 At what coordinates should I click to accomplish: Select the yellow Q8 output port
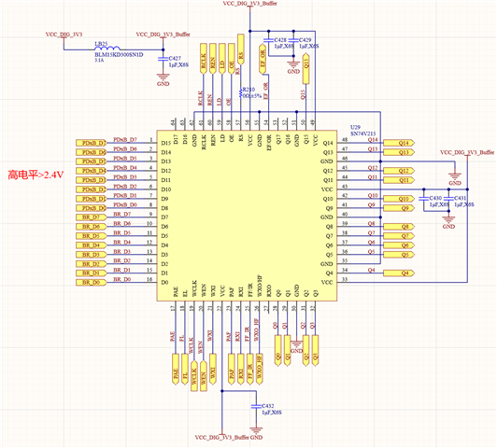[x=399, y=227]
